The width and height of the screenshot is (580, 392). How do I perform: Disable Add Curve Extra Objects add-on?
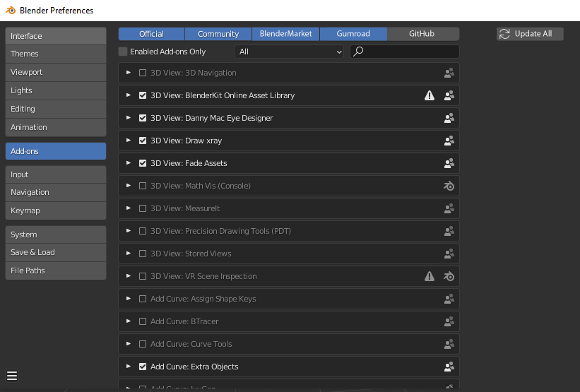143,367
